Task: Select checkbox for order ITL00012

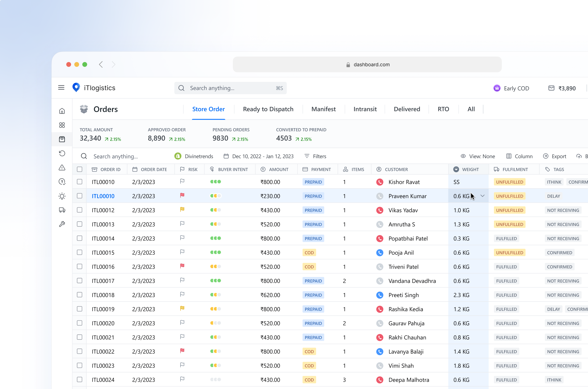Action: coord(80,210)
